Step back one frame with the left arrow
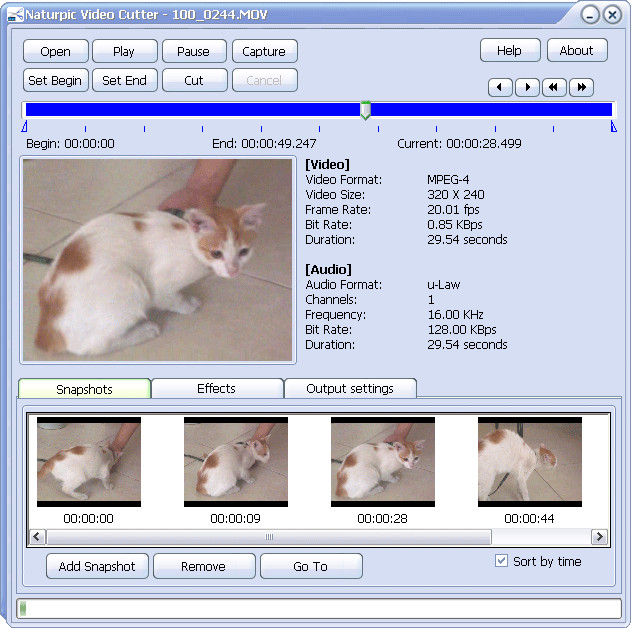Viewport: 631px width, 628px height. 500,87
